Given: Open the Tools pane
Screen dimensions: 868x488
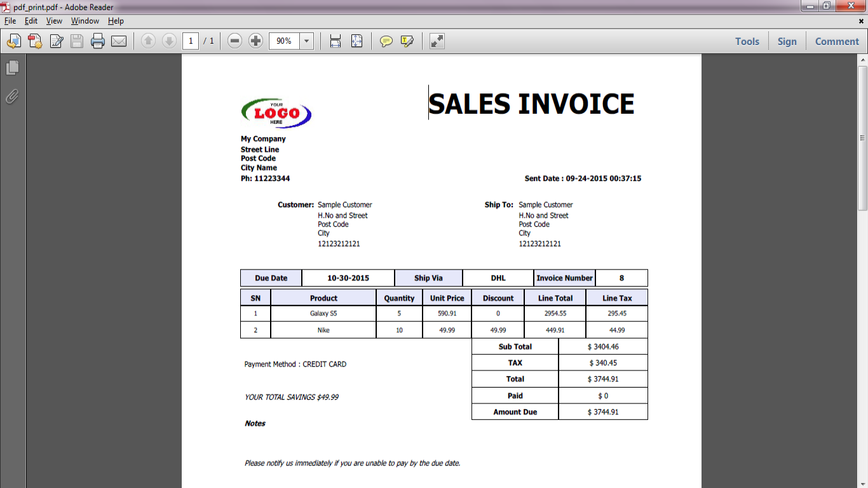Looking at the screenshot, I should [747, 41].
